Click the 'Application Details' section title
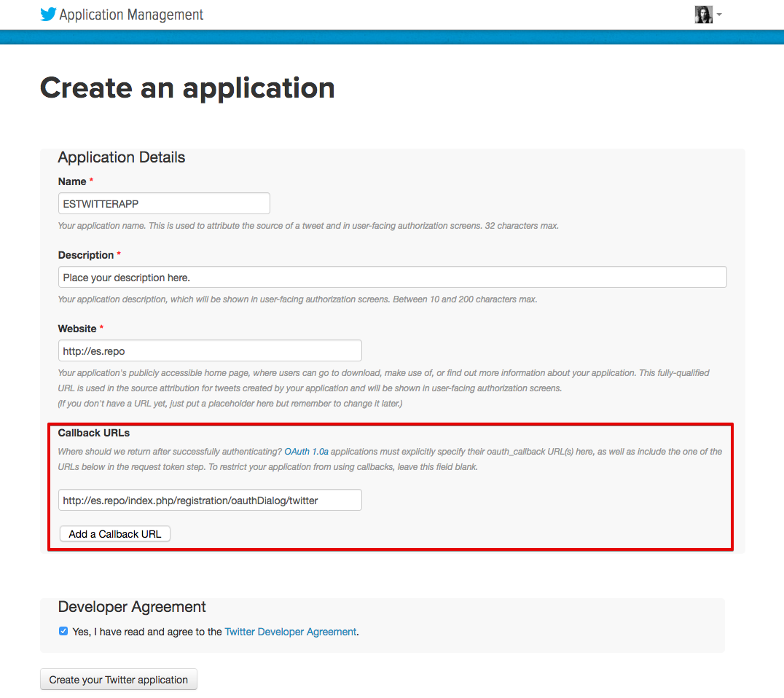 pos(122,157)
